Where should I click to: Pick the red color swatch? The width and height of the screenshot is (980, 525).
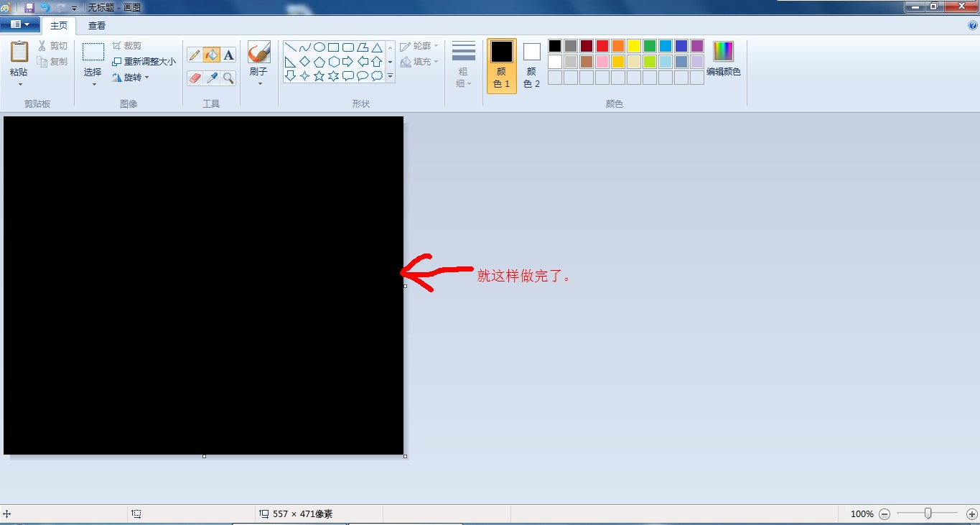click(602, 46)
